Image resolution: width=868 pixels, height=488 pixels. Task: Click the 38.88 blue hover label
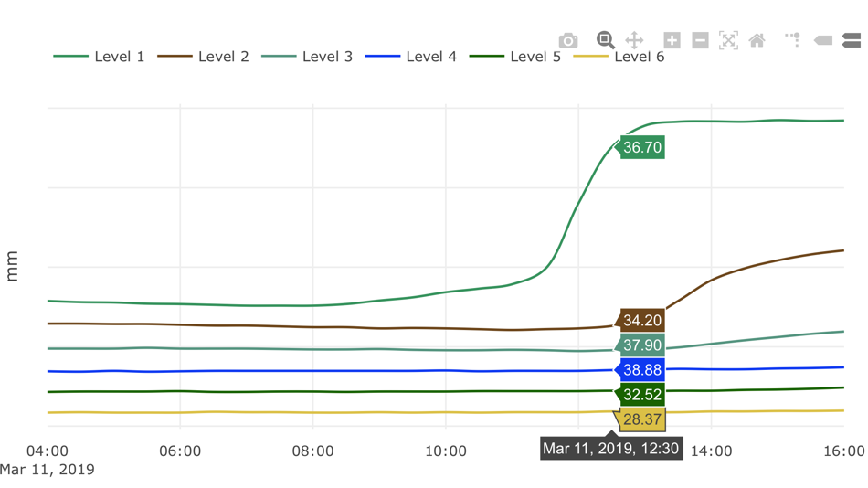pyautogui.click(x=642, y=370)
